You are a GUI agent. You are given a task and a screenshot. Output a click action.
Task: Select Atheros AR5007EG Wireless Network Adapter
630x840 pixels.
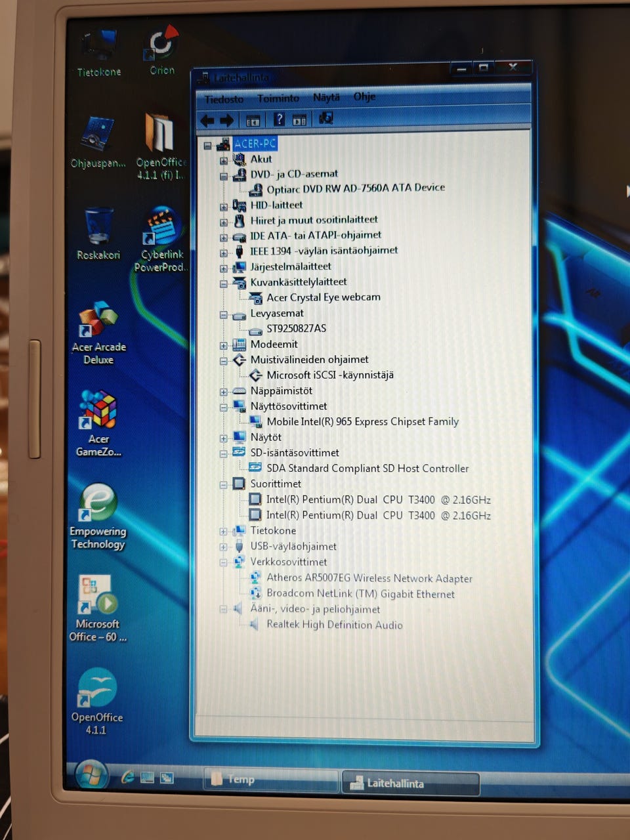point(369,577)
